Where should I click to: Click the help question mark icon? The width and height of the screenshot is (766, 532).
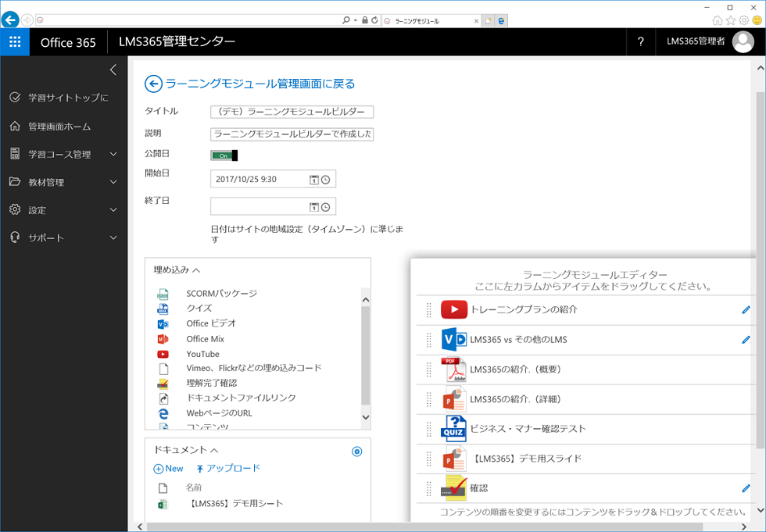(640, 42)
